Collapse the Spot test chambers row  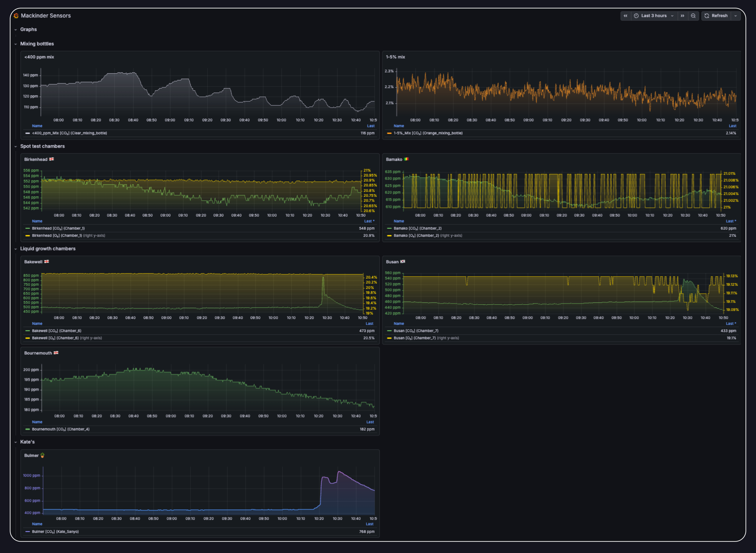[x=16, y=147]
